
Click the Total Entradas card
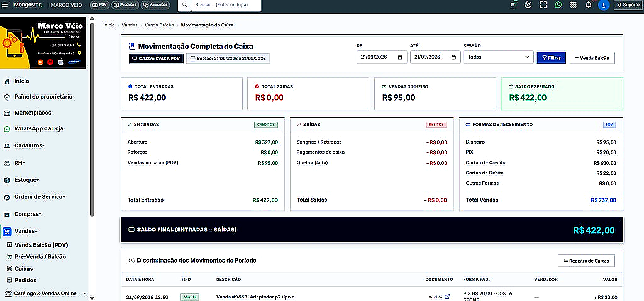[x=182, y=94]
